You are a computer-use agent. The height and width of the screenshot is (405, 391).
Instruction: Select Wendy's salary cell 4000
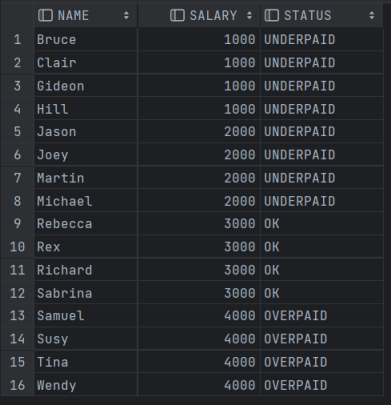[199, 385]
